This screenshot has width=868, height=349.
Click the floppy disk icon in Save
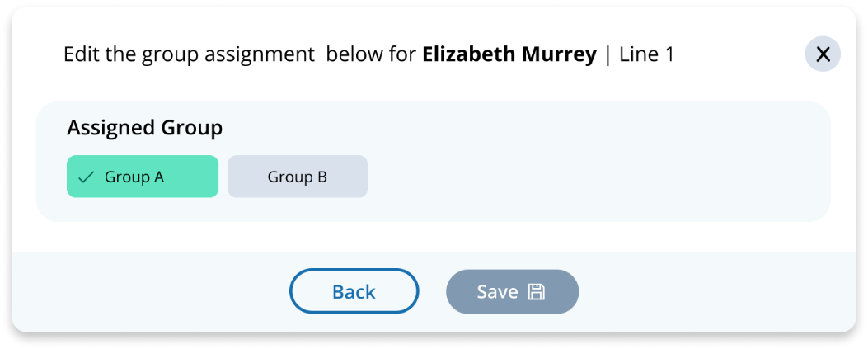(x=537, y=291)
